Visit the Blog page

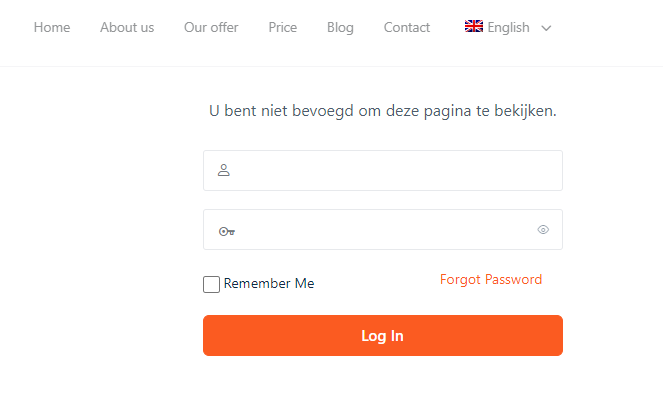(340, 28)
